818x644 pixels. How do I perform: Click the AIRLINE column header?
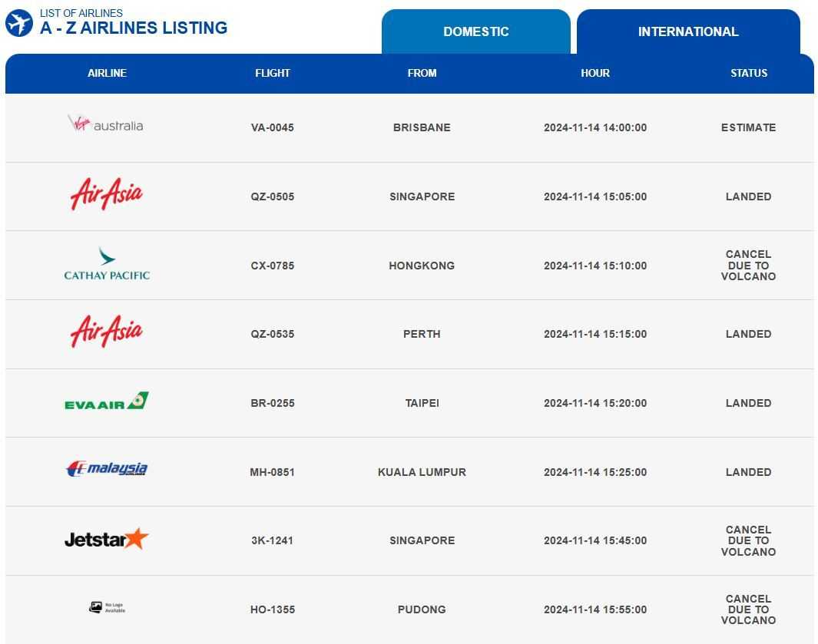pos(107,73)
